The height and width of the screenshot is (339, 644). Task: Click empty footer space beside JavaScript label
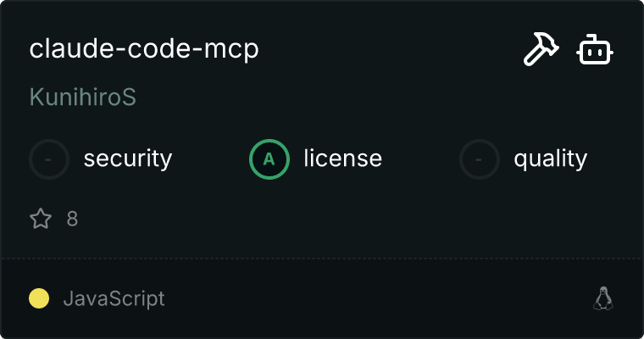click(369, 298)
